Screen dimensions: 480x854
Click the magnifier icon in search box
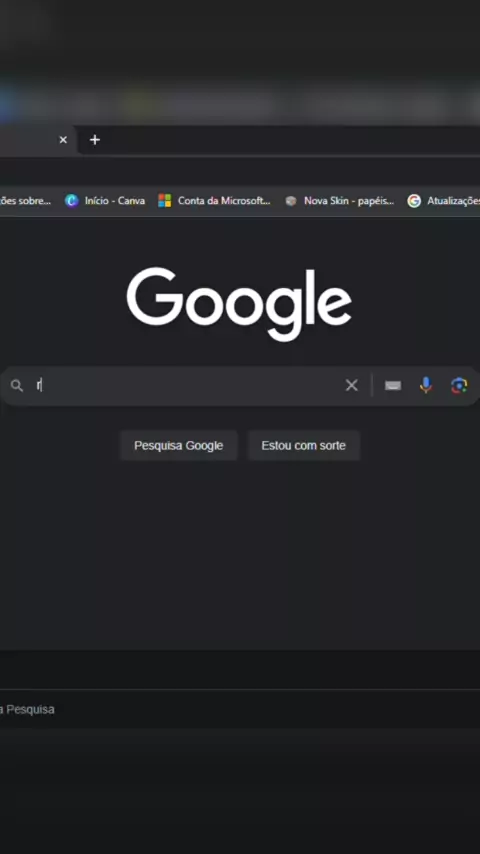[17, 386]
